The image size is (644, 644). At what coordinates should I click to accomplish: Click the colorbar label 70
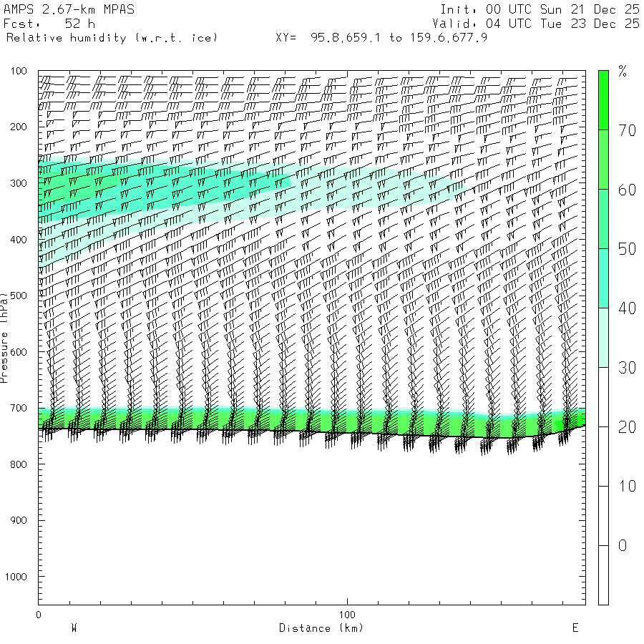(x=627, y=131)
